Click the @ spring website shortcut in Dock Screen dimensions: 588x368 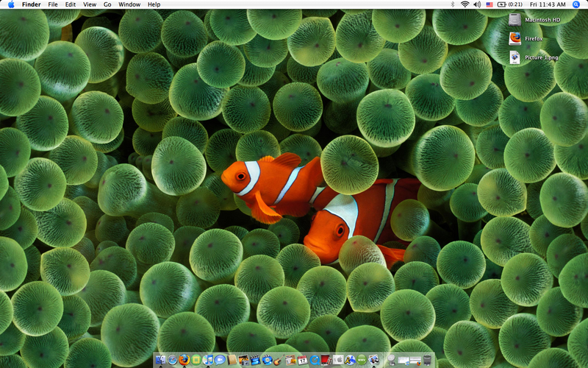pyautogui.click(x=392, y=360)
